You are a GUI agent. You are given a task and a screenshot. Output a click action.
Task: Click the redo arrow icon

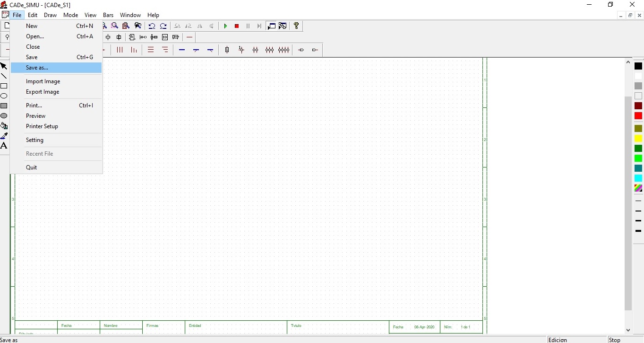[x=163, y=26]
